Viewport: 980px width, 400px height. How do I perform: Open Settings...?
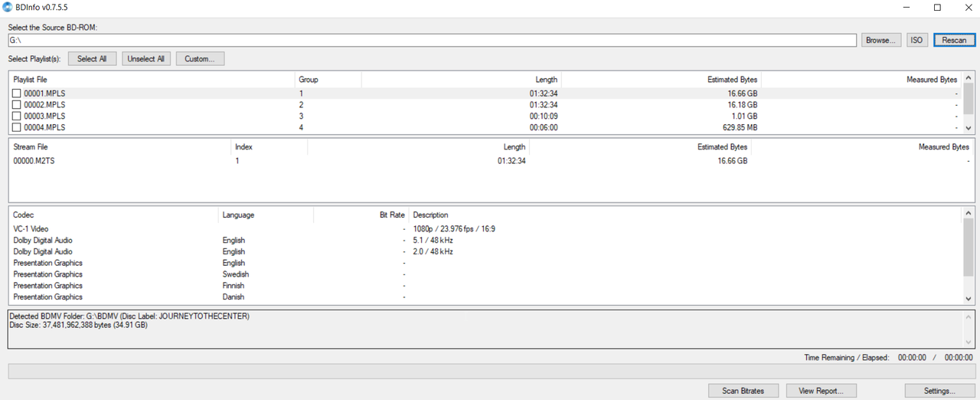point(939,391)
